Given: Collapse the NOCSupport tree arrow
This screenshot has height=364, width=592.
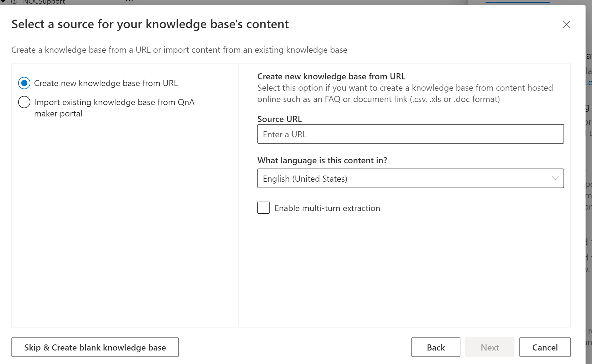Looking at the screenshot, I should (3, 1).
